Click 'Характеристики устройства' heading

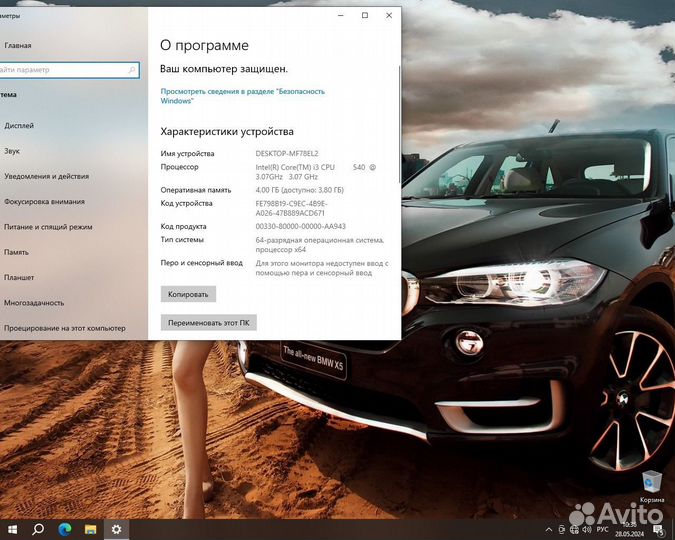pos(227,132)
